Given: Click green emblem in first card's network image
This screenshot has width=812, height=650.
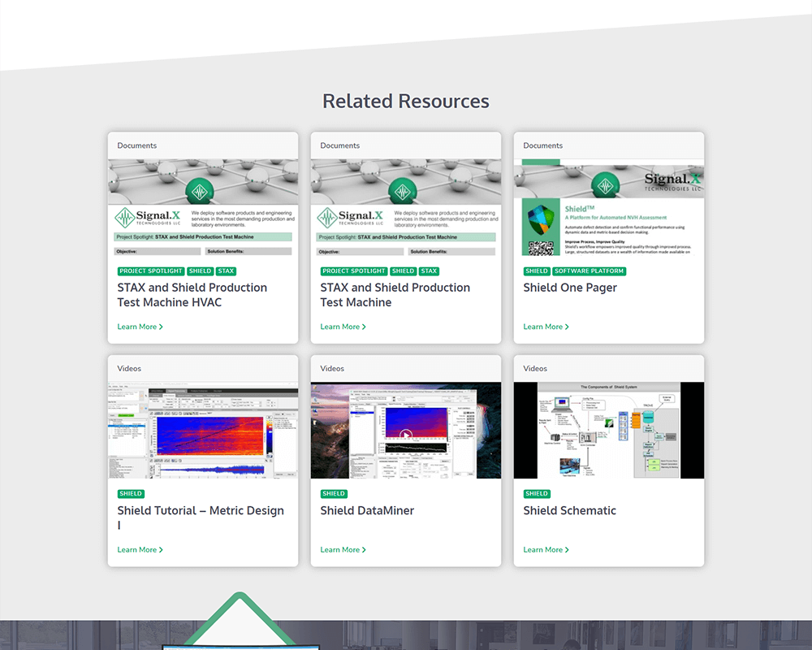Looking at the screenshot, I should [200, 193].
